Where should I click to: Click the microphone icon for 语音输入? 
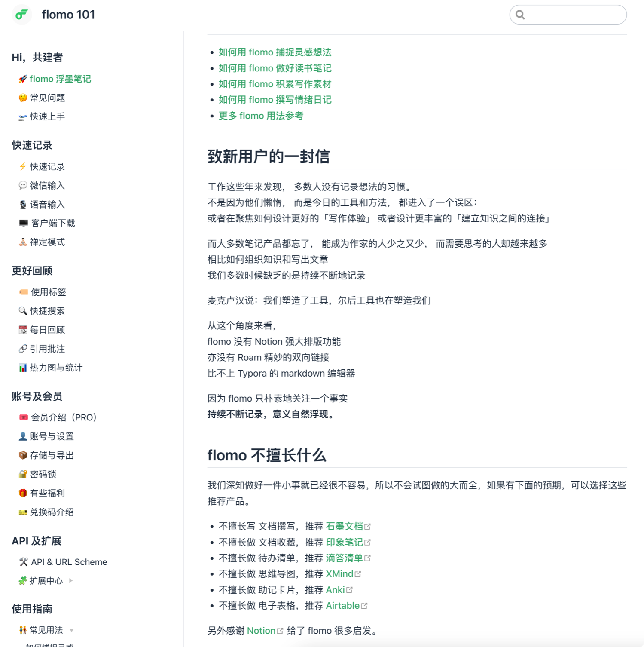pyautogui.click(x=23, y=205)
